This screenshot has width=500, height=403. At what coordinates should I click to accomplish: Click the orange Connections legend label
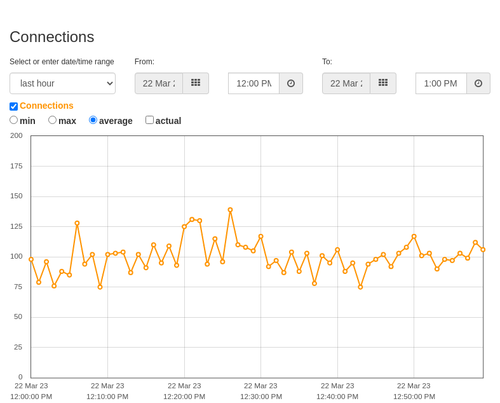tap(46, 106)
